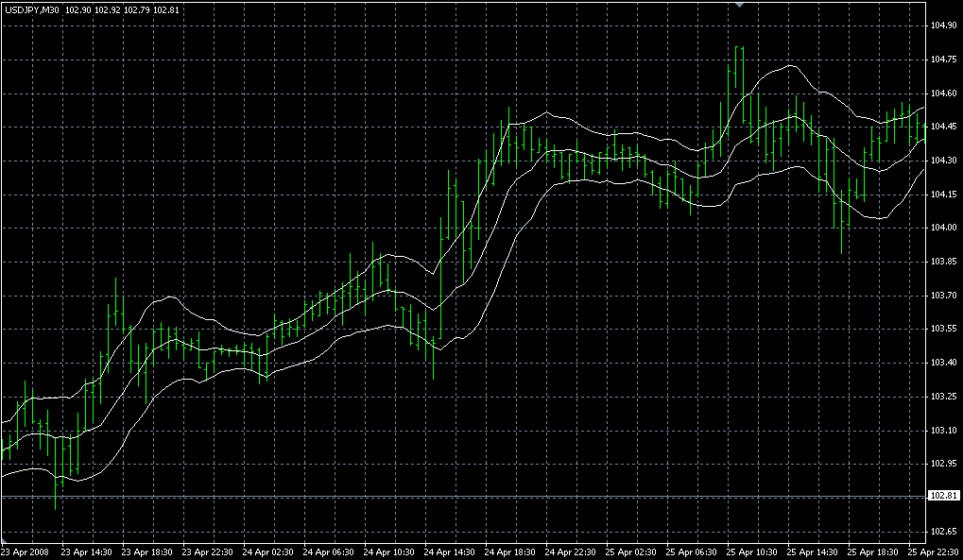Select the 23 Apr 2008 date label
This screenshot has height=560, width=963.
click(26, 552)
